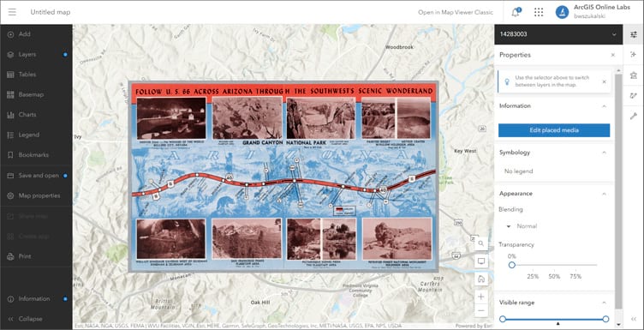Screen dimensions: 644x330
Task: Click the Transparency slider handle
Action: [x=512, y=265]
